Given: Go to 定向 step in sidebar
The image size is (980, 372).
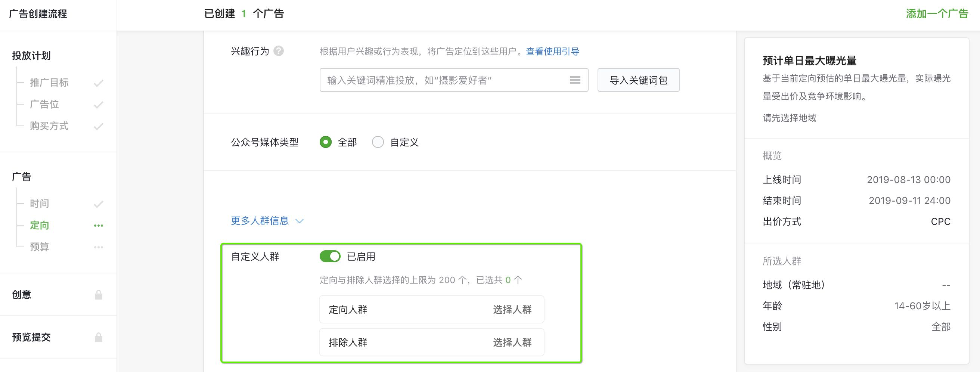Looking at the screenshot, I should pyautogui.click(x=40, y=225).
